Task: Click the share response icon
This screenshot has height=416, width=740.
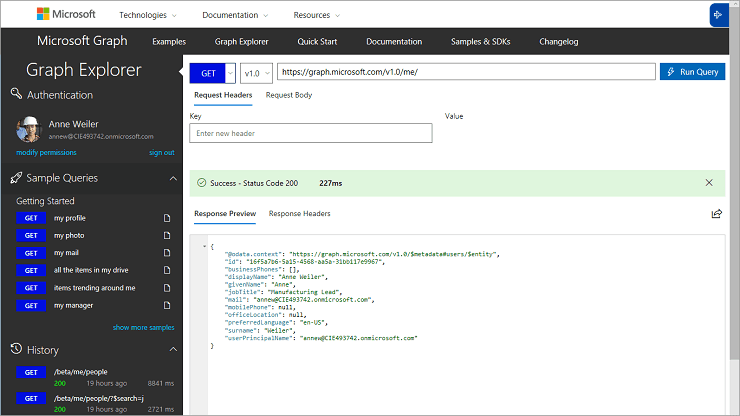Action: click(x=716, y=214)
